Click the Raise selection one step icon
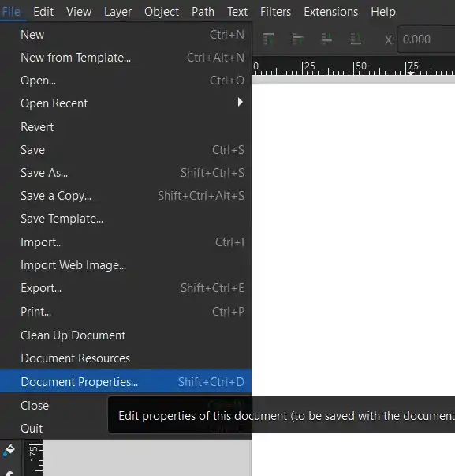455x476 pixels. (297, 39)
